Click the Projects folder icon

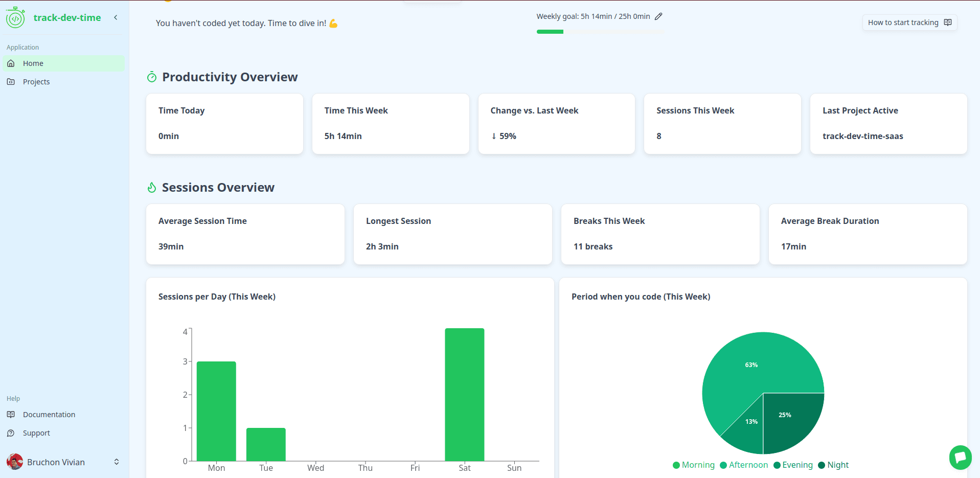click(11, 82)
